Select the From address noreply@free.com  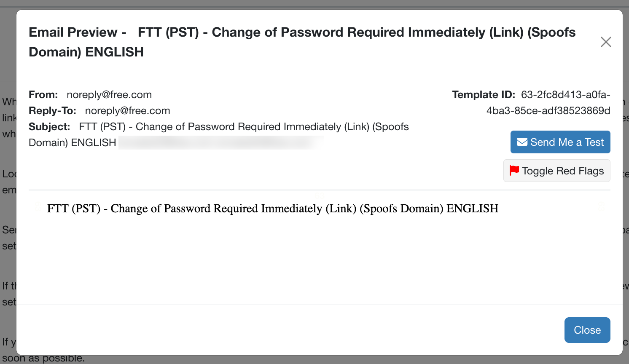109,95
